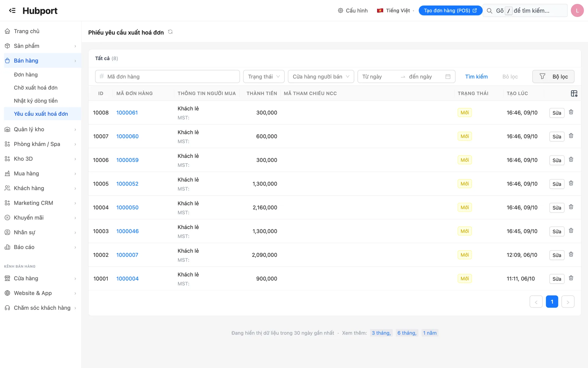This screenshot has width=588, height=368.
Task: Delete the row for order 1000052
Action: tap(571, 183)
